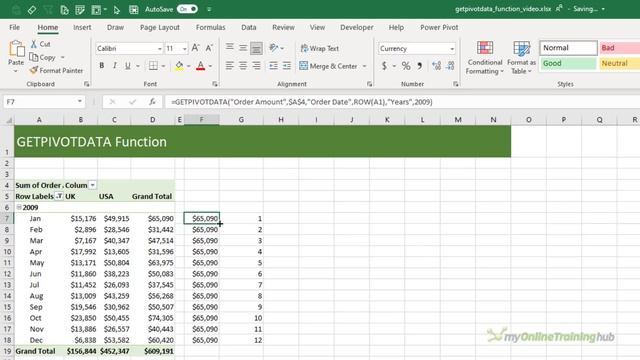Image resolution: width=640 pixels, height=360 pixels.
Task: Apply Bold formatting
Action: tap(102, 66)
